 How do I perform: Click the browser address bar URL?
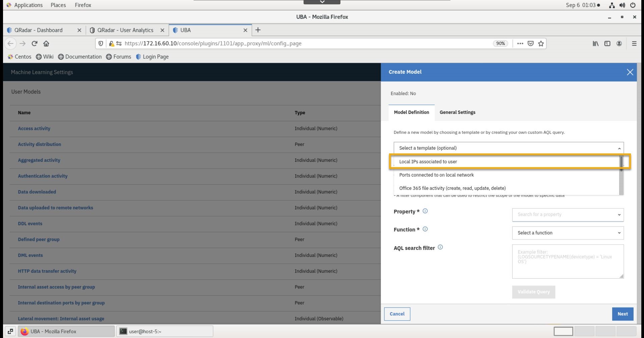point(213,44)
